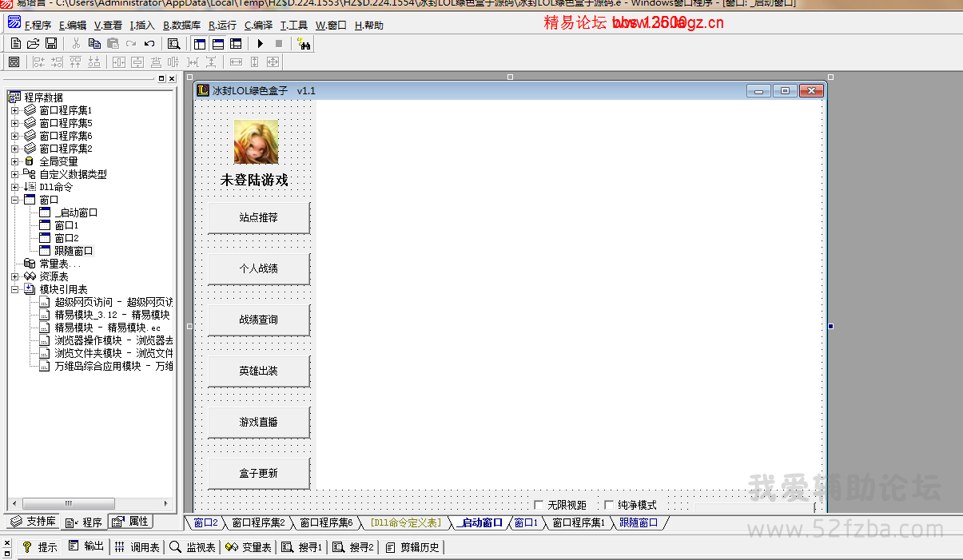Click the 战绩查询 button
This screenshot has height=560, width=963.
point(259,320)
